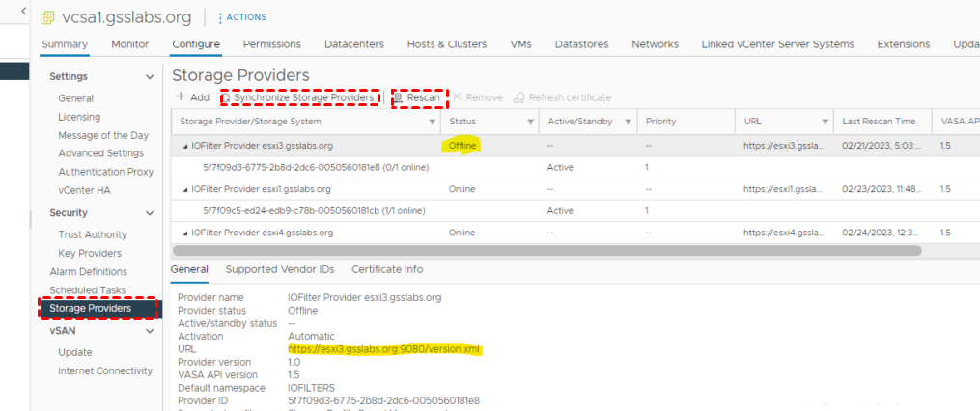Click the horizontal scrollbar under the provider table
This screenshot has width=980, height=411.
[546, 251]
